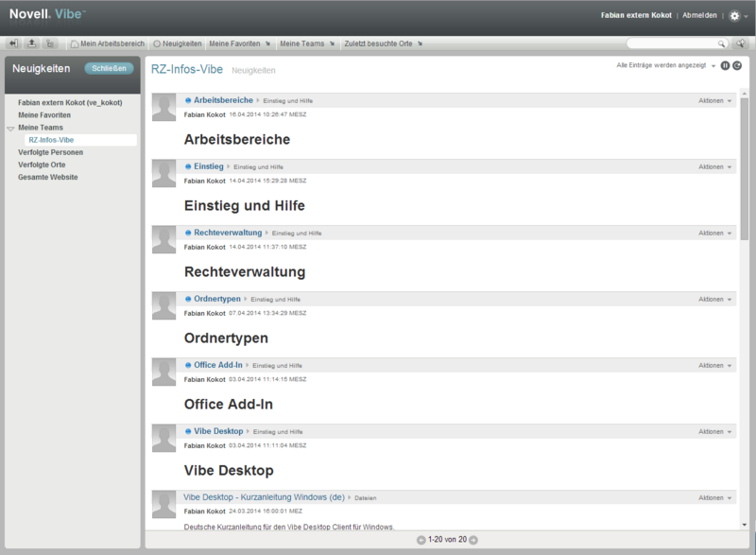Open the Vibe Desktop entry link
The width and height of the screenshot is (756, 555).
coord(218,431)
